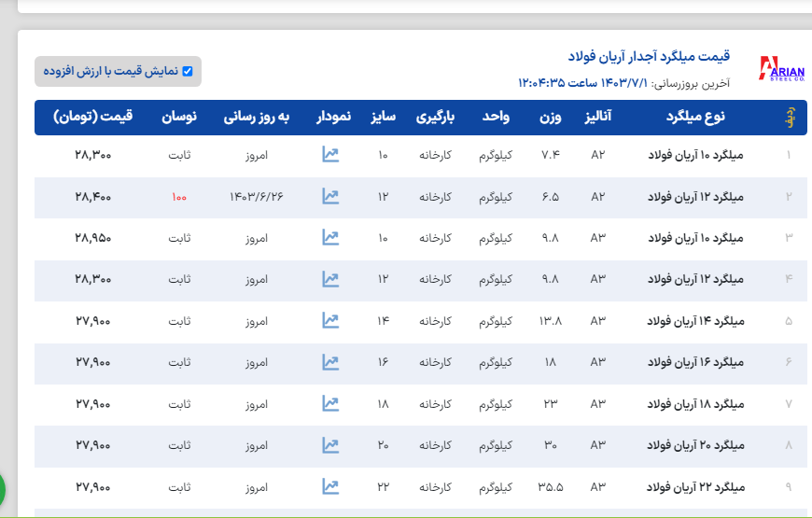
Task: Click the green floating button at bottom-left
Action: [3, 488]
